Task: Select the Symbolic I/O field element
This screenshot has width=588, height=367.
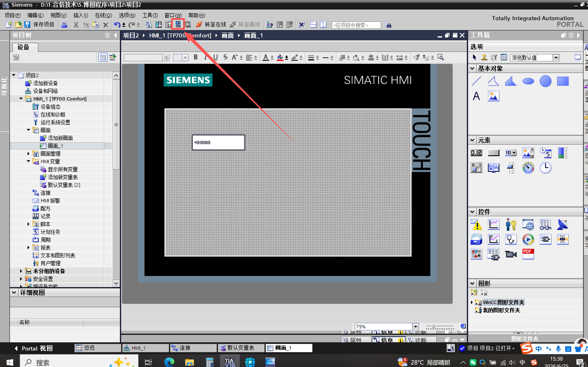Action: pos(511,153)
